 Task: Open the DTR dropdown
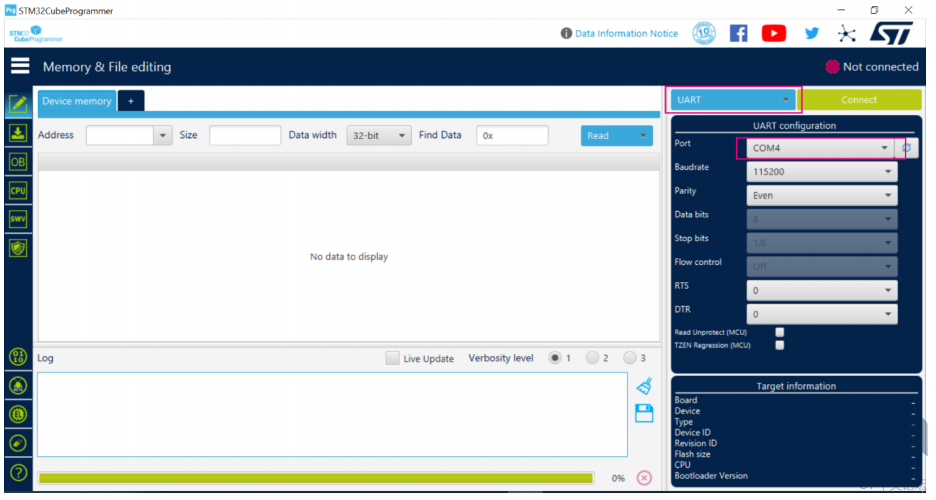821,314
